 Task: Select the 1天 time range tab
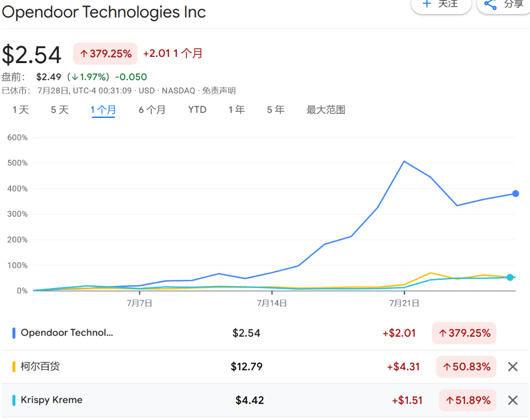point(21,110)
